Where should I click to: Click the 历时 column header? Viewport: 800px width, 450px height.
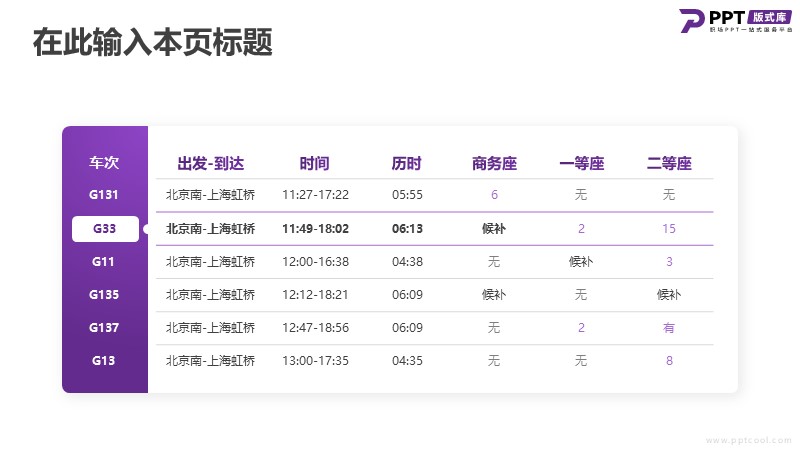click(407, 164)
